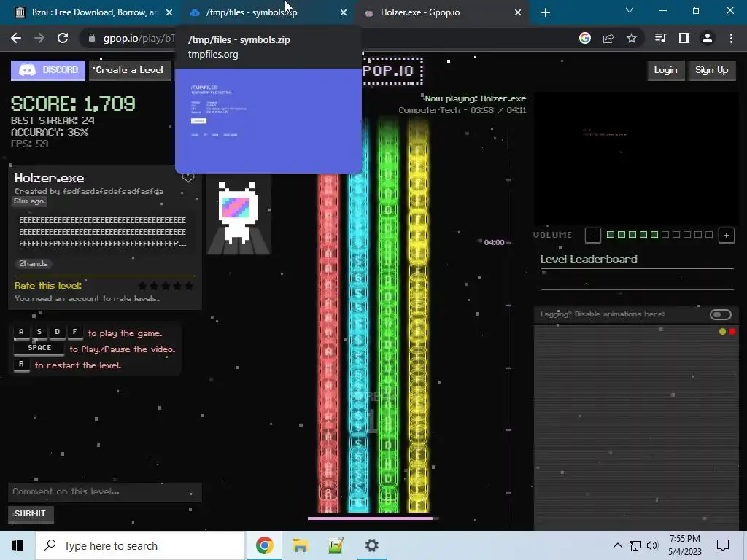Viewport: 747px width, 560px height.
Task: Toggle the browser side panel
Action: tap(684, 38)
